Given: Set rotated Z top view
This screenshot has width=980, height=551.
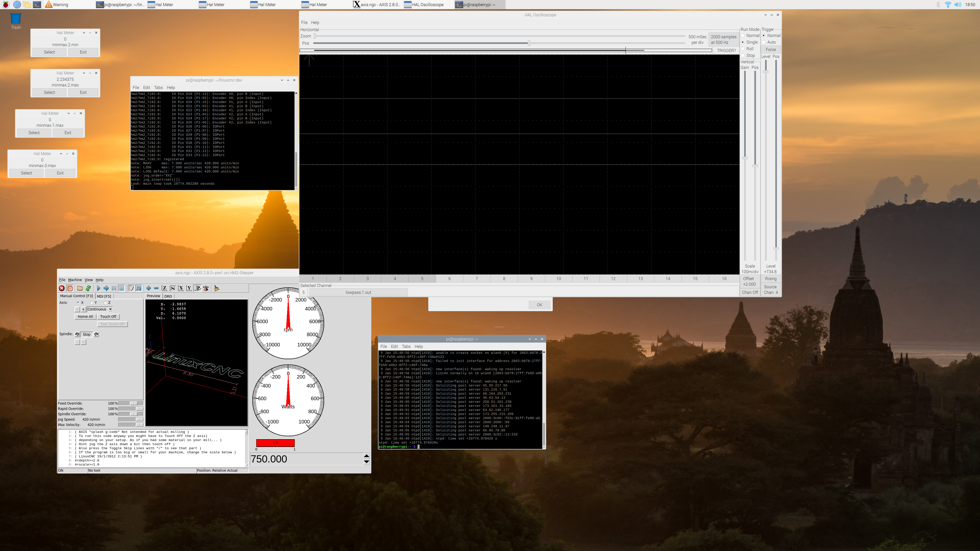Looking at the screenshot, I should 172,288.
